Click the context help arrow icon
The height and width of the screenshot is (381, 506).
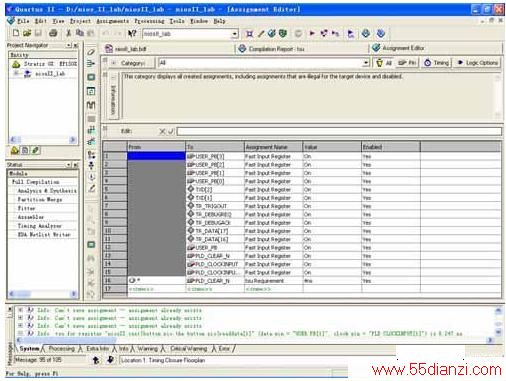click(x=132, y=33)
